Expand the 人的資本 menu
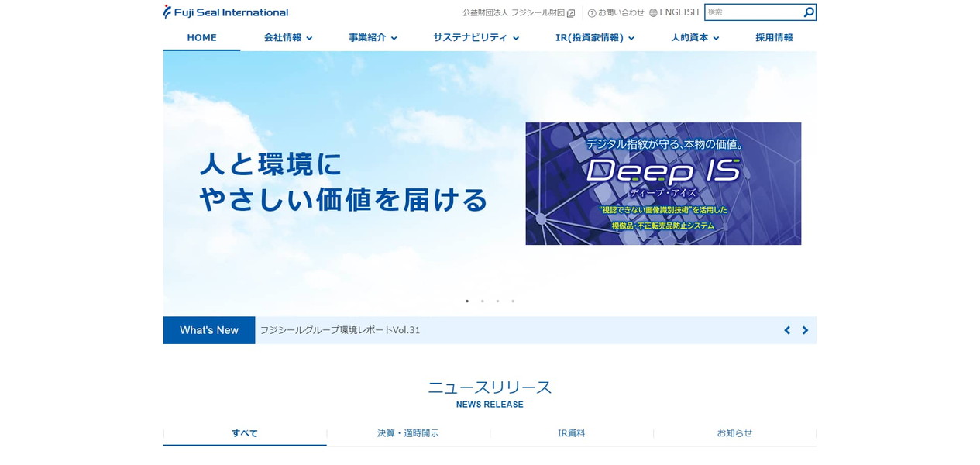980x465 pixels. coord(695,37)
